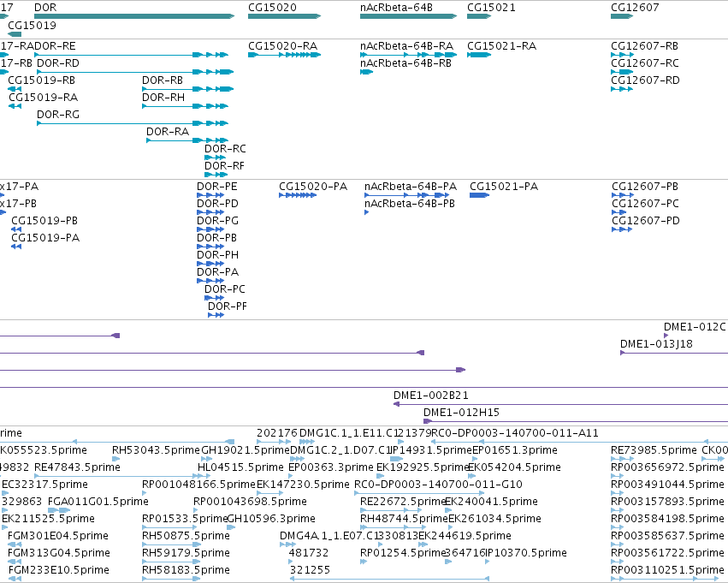
Task: Click protein DOR-PE label
Action: (216, 187)
